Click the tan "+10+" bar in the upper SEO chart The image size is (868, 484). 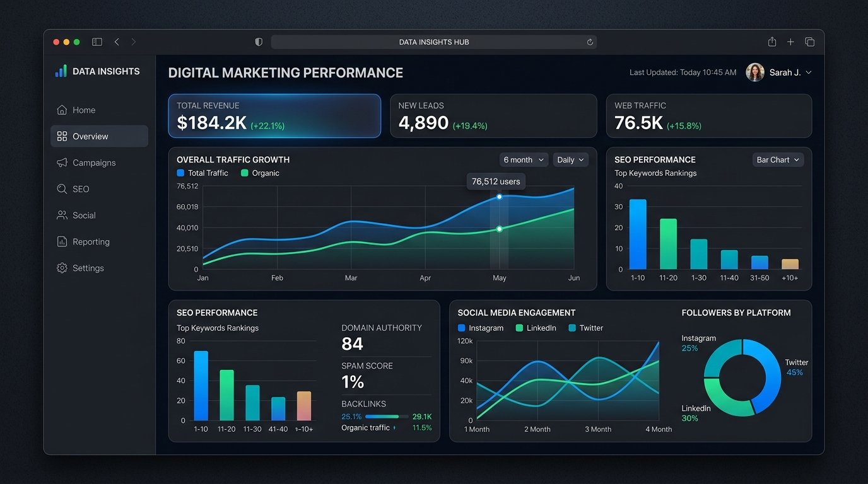(x=790, y=265)
